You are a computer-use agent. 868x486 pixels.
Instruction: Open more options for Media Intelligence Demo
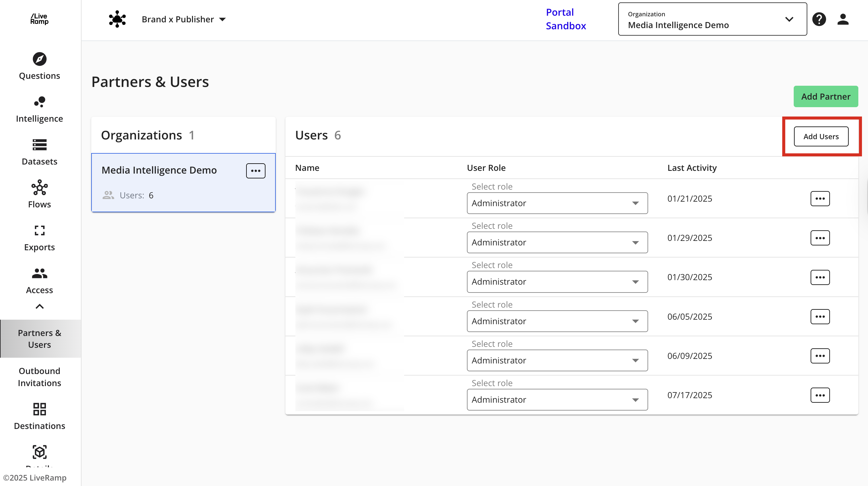coord(256,171)
